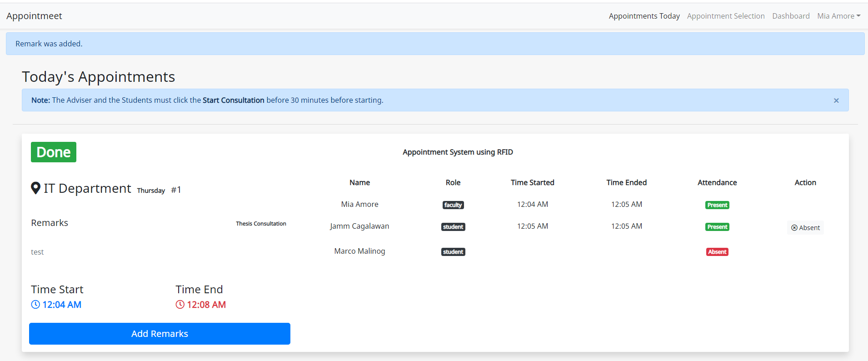868x361 pixels.
Task: Select the name Marco Malinog
Action: (x=359, y=251)
